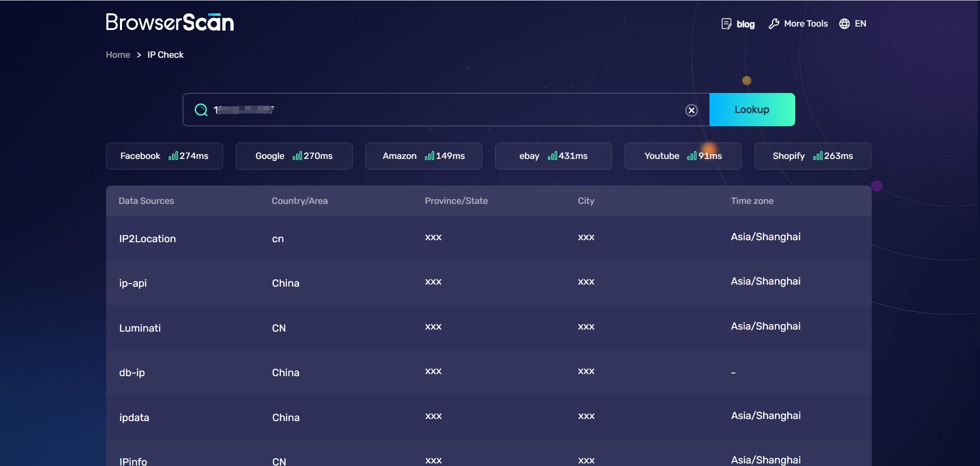Check Google 270ms latency card
This screenshot has width=980, height=466.
pyautogui.click(x=294, y=156)
